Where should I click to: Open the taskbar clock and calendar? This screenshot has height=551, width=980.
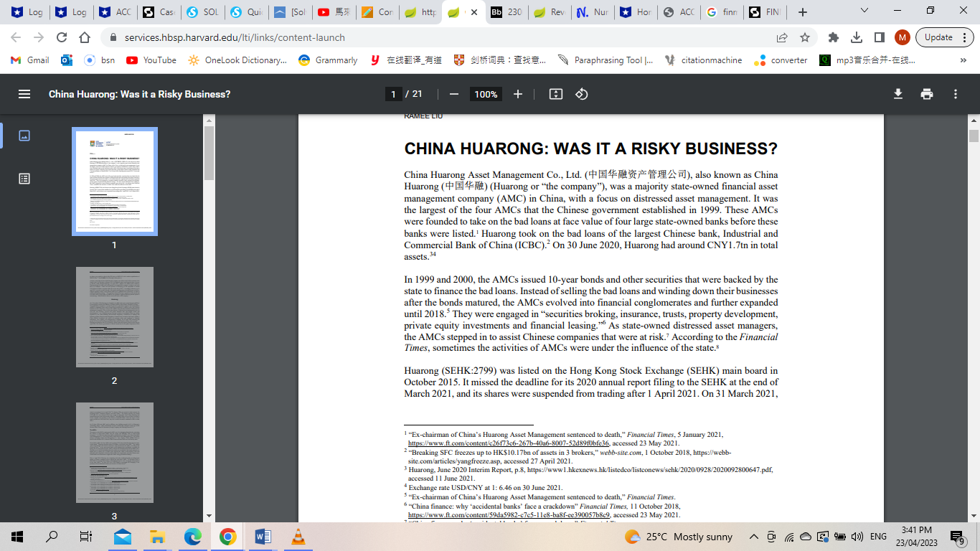pyautogui.click(x=915, y=537)
